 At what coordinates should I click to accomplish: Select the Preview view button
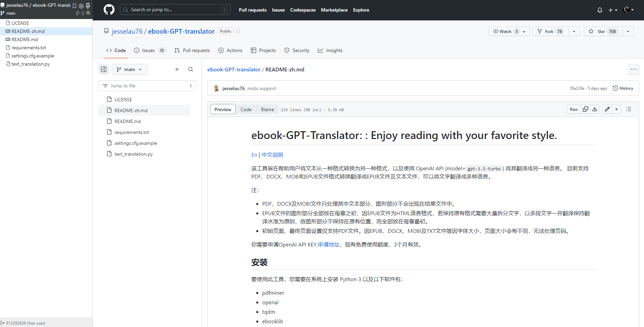223,109
